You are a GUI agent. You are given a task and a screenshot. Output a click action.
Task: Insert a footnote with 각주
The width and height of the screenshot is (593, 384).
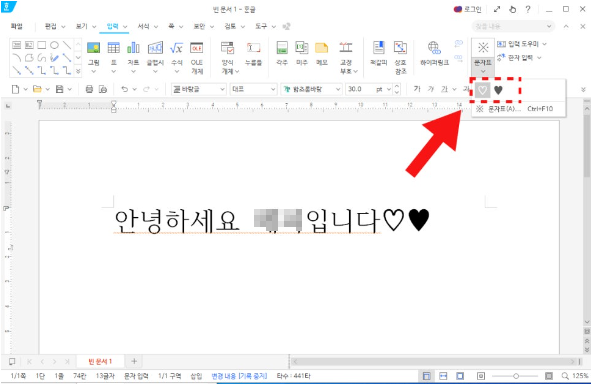click(282, 48)
